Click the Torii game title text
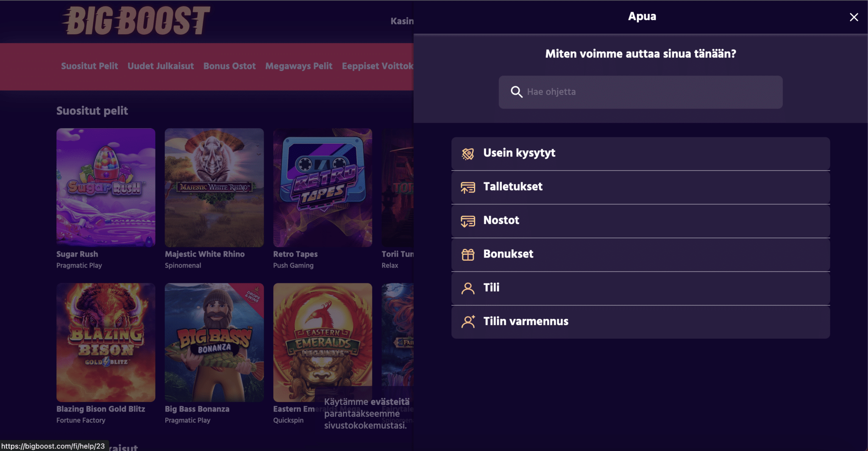 pos(398,254)
